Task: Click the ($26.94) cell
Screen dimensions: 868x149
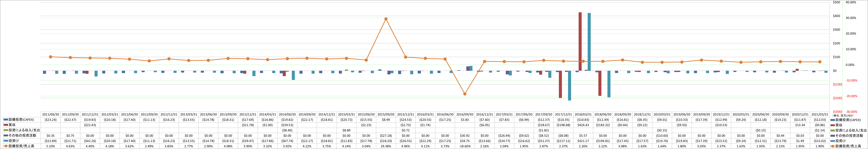Action: tap(504, 136)
